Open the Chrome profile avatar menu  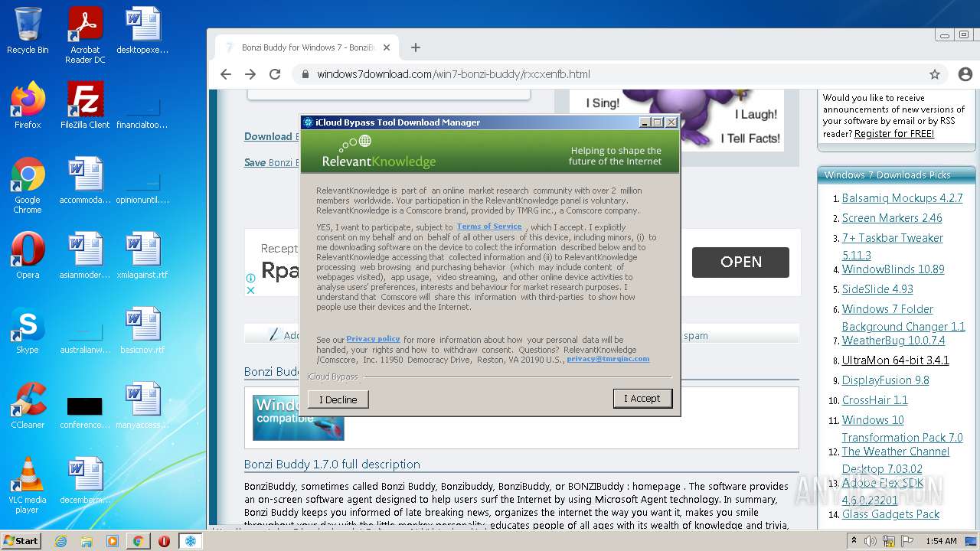965,74
